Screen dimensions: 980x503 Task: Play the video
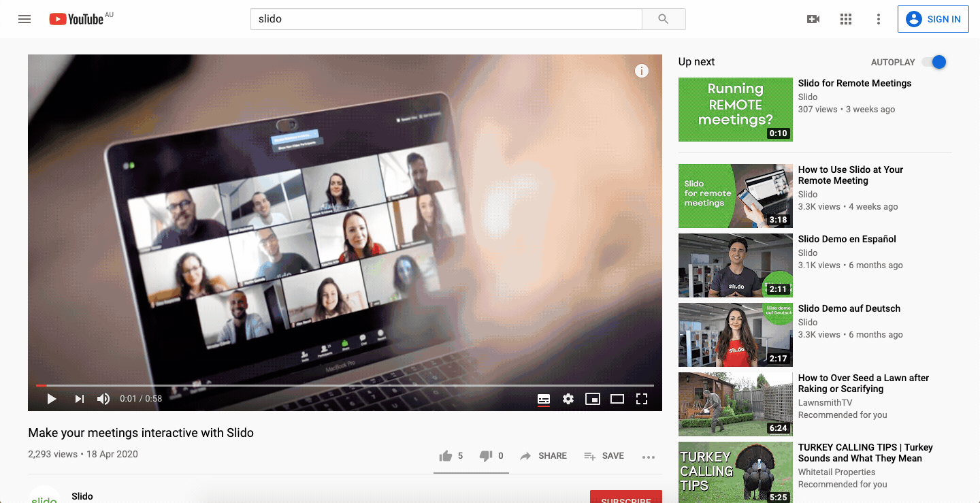coord(51,399)
